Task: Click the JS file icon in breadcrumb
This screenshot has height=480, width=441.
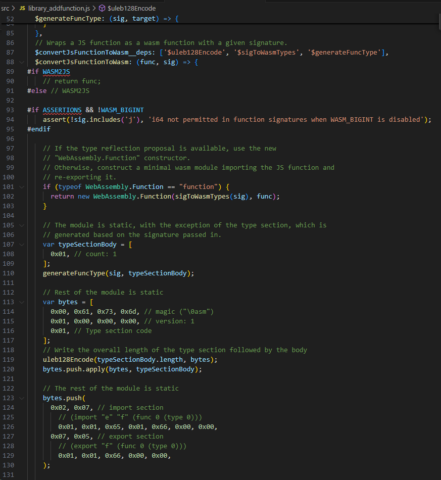Action: [22, 8]
